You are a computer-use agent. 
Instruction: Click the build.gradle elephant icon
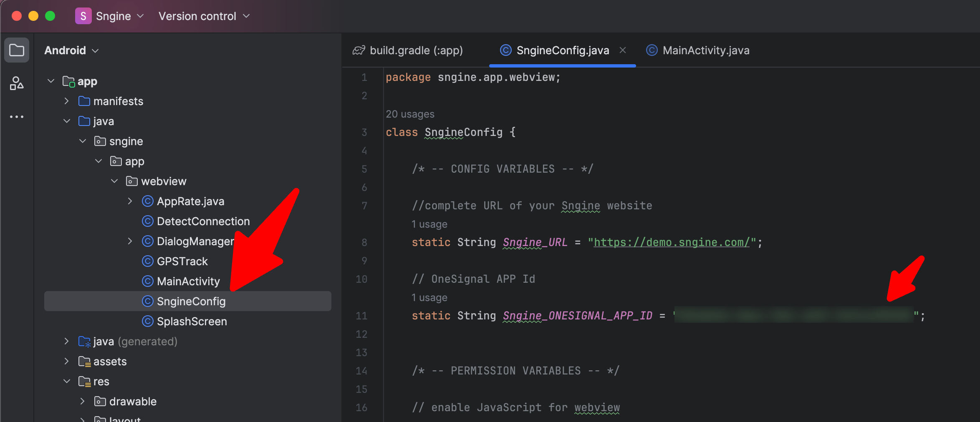coord(359,50)
